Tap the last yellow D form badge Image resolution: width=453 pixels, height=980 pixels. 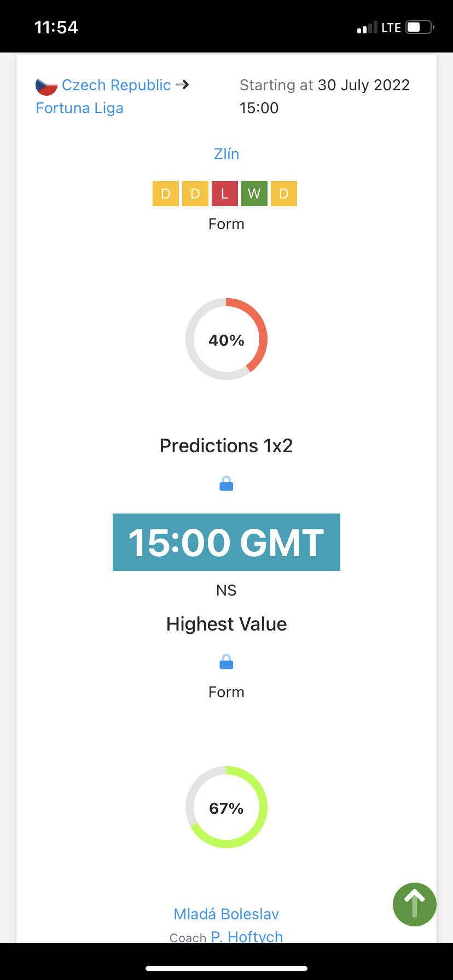[283, 194]
